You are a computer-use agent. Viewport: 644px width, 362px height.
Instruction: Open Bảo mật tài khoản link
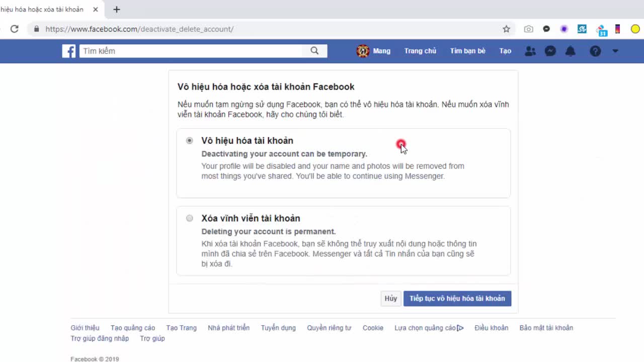point(546,328)
